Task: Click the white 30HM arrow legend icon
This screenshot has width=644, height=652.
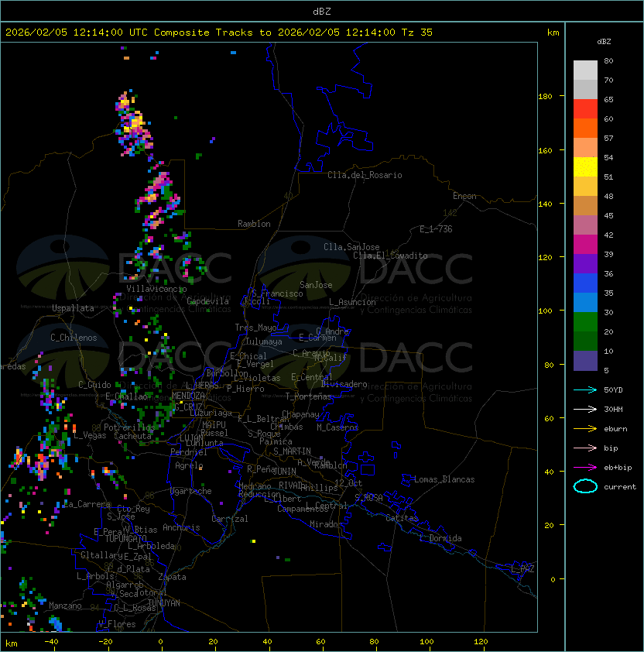Action: pyautogui.click(x=585, y=409)
